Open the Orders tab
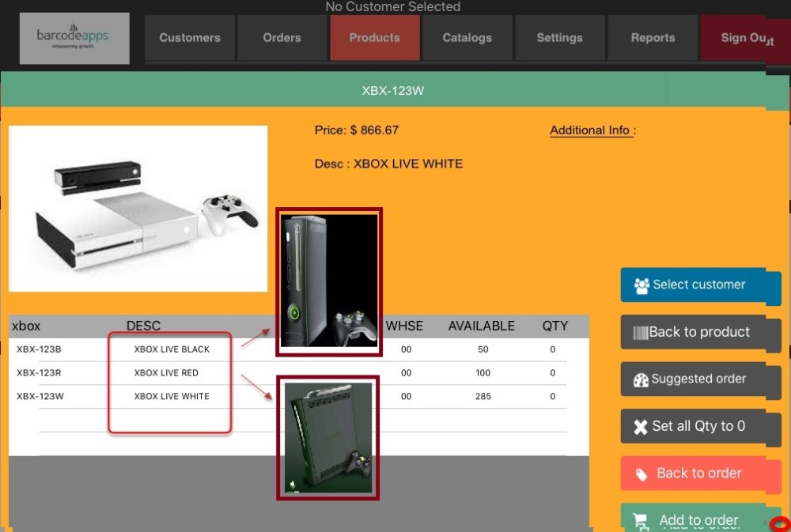The width and height of the screenshot is (791, 532). pyautogui.click(x=282, y=38)
